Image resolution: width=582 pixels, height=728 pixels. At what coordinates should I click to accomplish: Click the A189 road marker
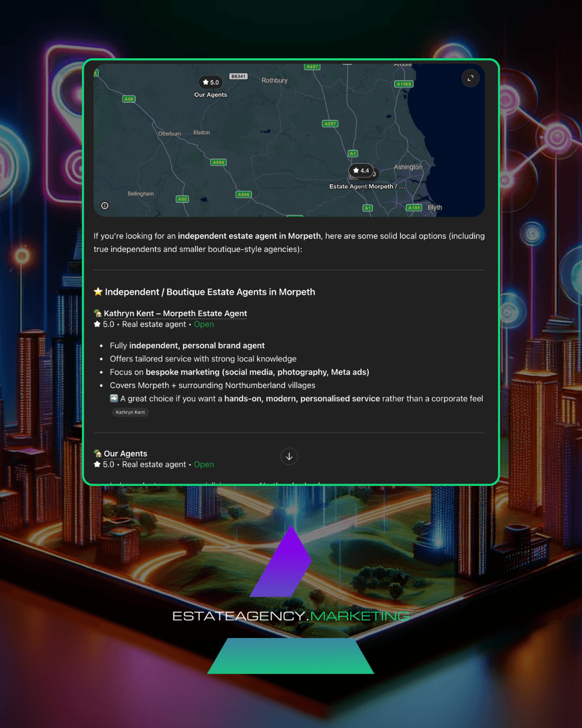point(414,208)
